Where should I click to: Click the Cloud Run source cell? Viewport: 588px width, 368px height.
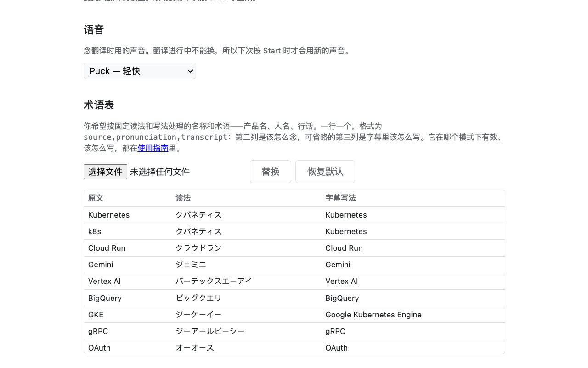pos(128,248)
